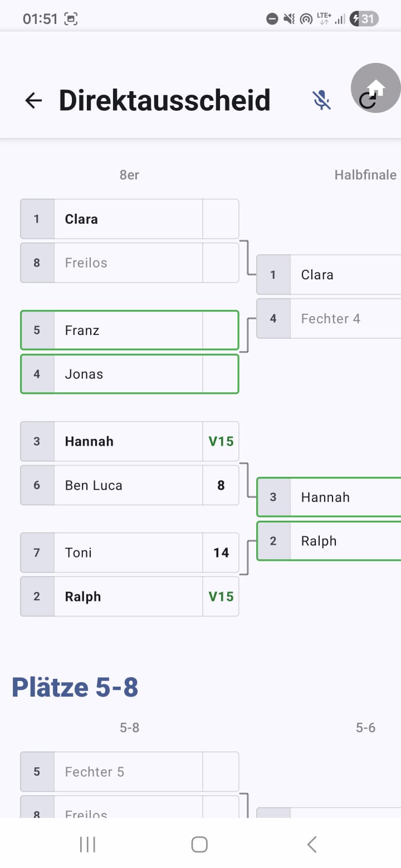
Task: Tap the back arrow beside Direktausscheid
Action: [34, 100]
